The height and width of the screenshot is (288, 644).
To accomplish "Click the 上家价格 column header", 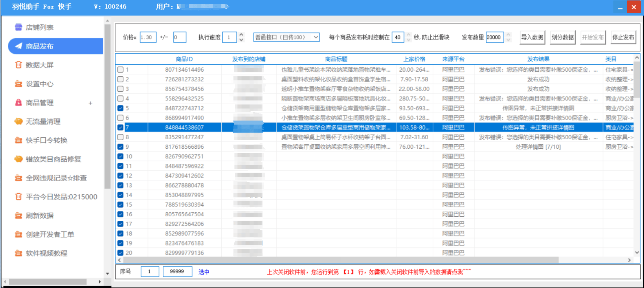I will pyautogui.click(x=414, y=59).
